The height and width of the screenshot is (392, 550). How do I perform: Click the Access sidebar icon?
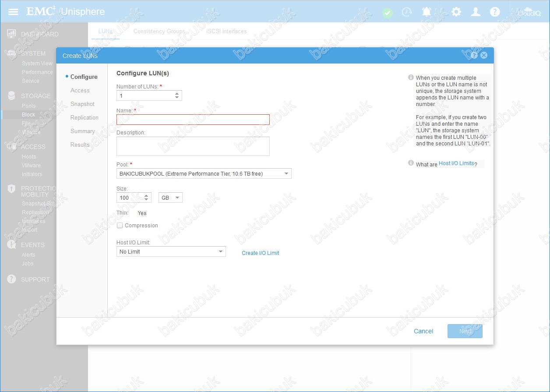coord(12,147)
